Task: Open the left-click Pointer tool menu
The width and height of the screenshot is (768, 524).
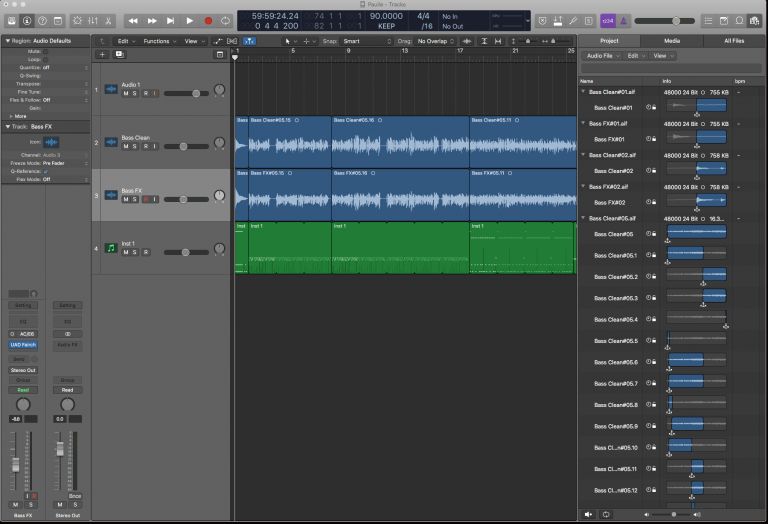Action: [291, 41]
